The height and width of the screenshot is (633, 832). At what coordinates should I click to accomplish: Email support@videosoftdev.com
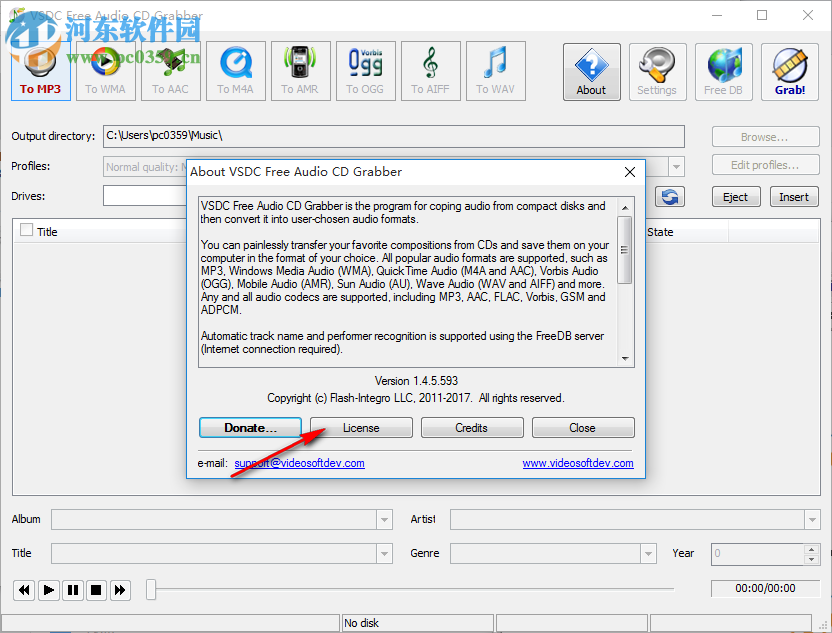pyautogui.click(x=299, y=463)
